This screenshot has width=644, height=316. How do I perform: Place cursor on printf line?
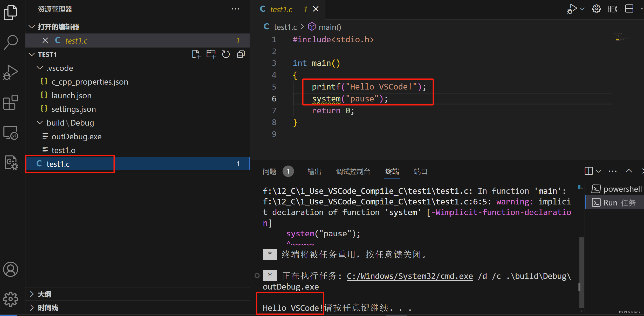369,87
